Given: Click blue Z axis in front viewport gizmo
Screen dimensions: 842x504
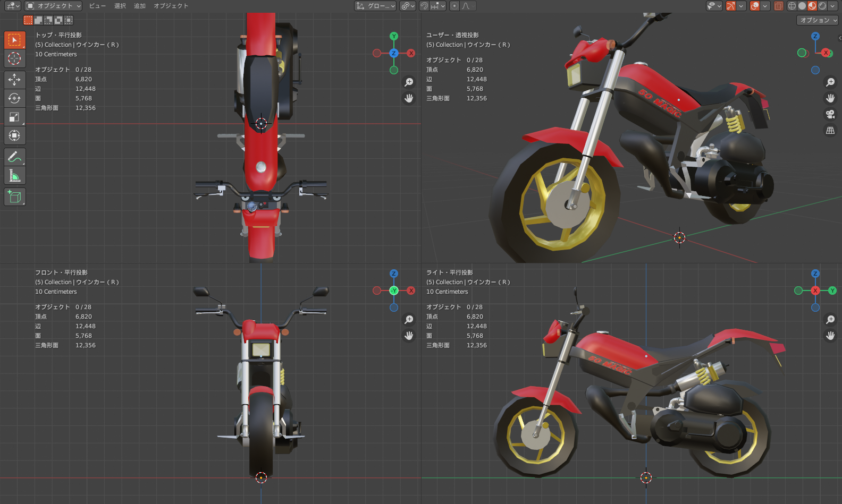Looking at the screenshot, I should click(394, 274).
